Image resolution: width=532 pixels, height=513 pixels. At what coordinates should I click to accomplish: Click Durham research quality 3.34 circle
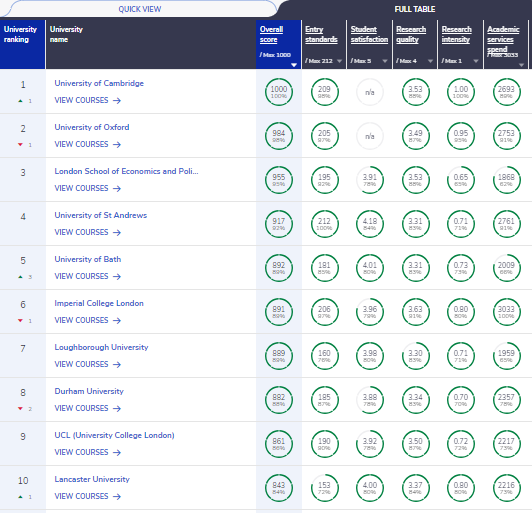[x=415, y=400]
